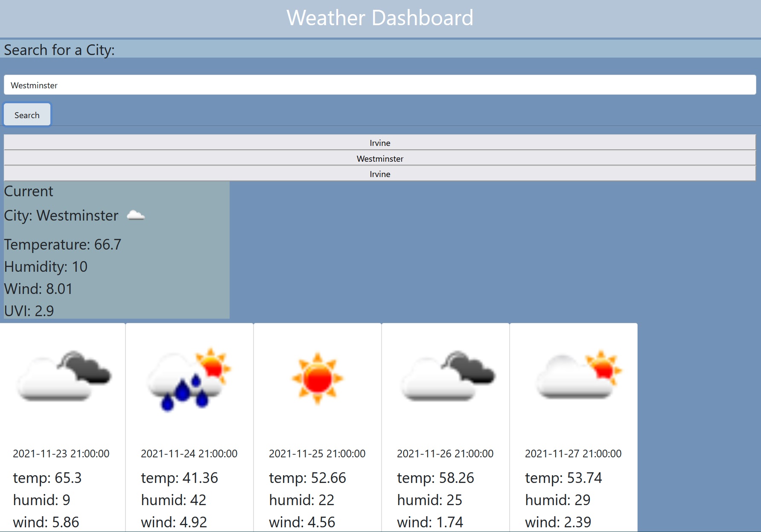Click the city name input field
The image size is (761, 532).
tap(380, 84)
